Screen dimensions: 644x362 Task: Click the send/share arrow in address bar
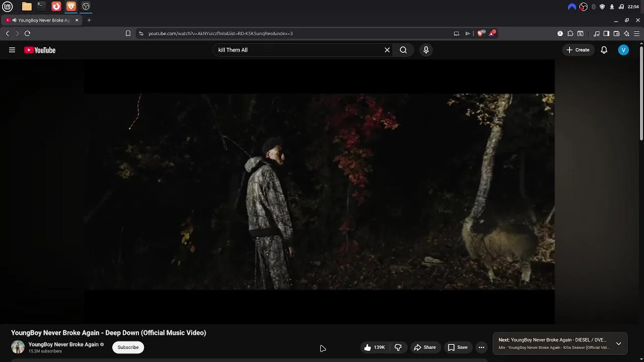[467, 34]
